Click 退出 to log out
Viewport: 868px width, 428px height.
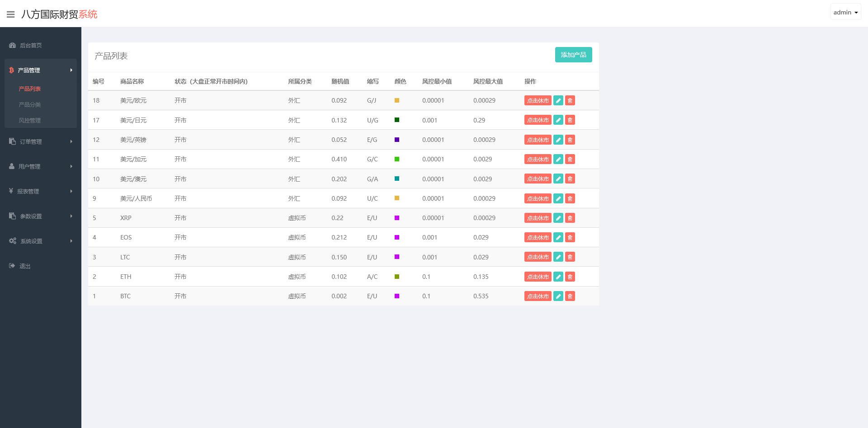tap(25, 266)
